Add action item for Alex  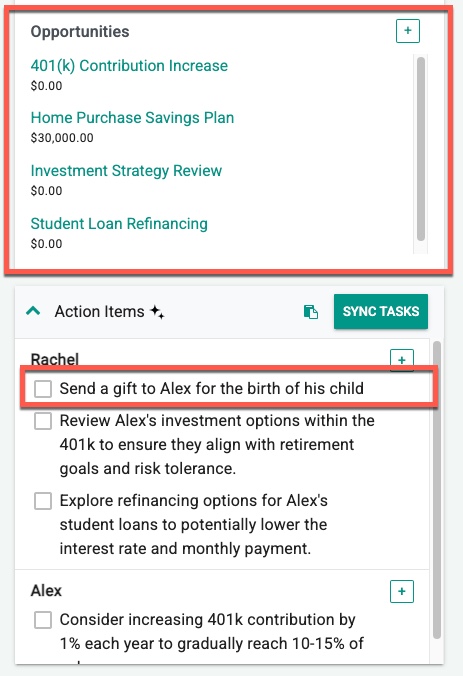coord(402,591)
